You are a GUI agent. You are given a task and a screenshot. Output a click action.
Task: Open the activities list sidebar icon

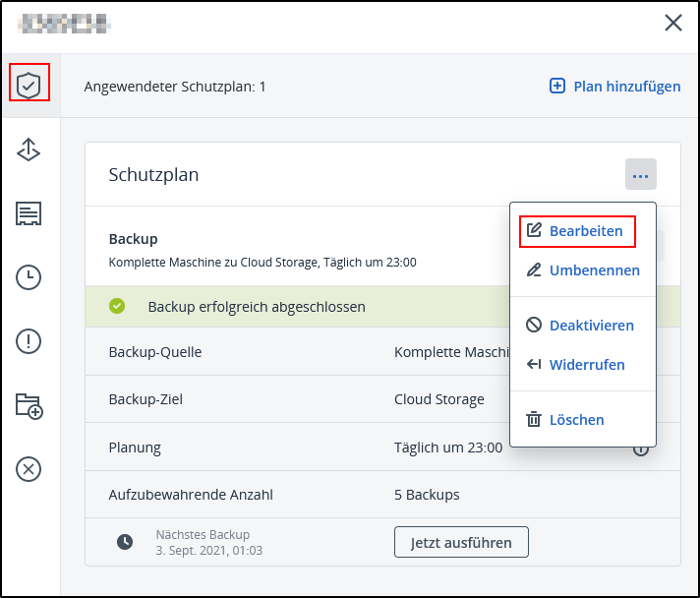29,213
